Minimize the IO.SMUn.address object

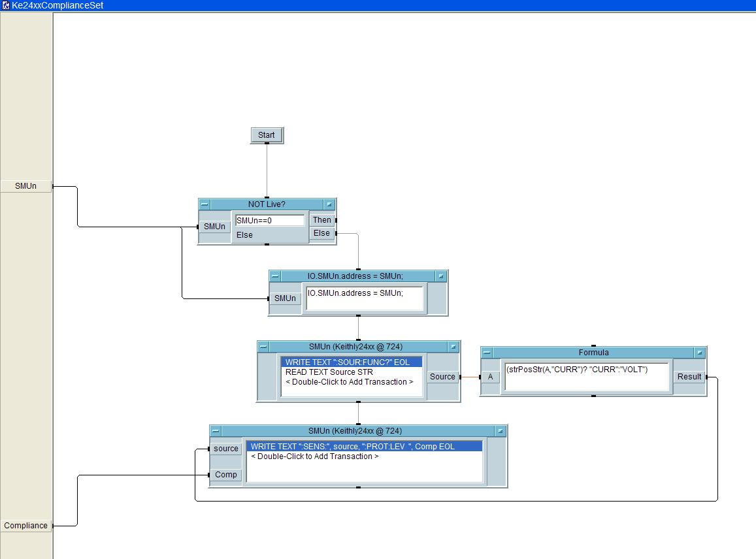point(275,276)
